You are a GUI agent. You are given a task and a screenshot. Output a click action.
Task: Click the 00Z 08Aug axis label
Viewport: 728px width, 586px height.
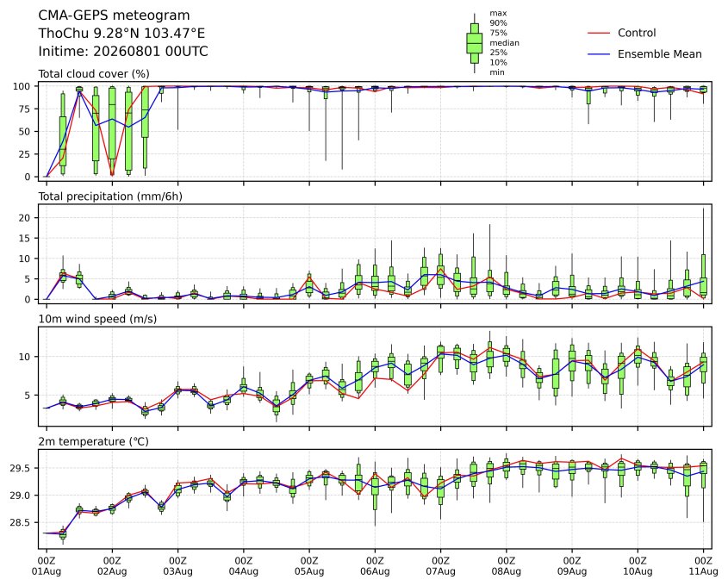(506, 566)
